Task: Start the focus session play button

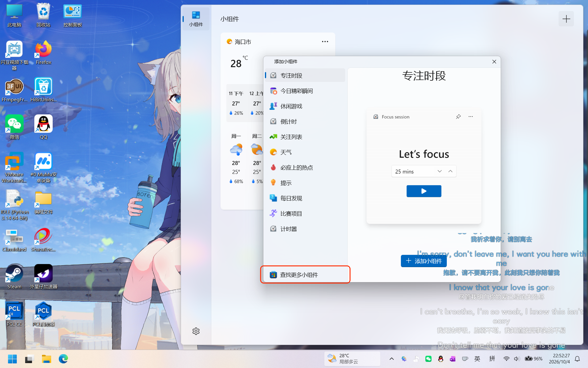Action: (x=424, y=191)
